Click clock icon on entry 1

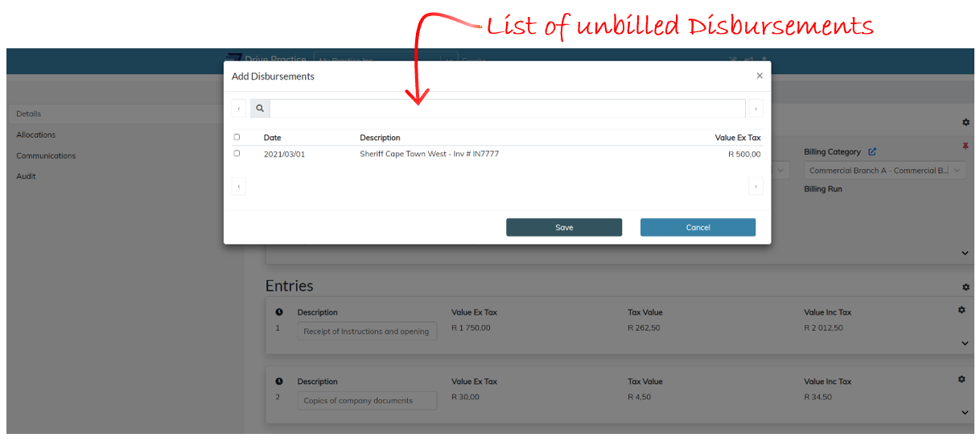(x=279, y=312)
